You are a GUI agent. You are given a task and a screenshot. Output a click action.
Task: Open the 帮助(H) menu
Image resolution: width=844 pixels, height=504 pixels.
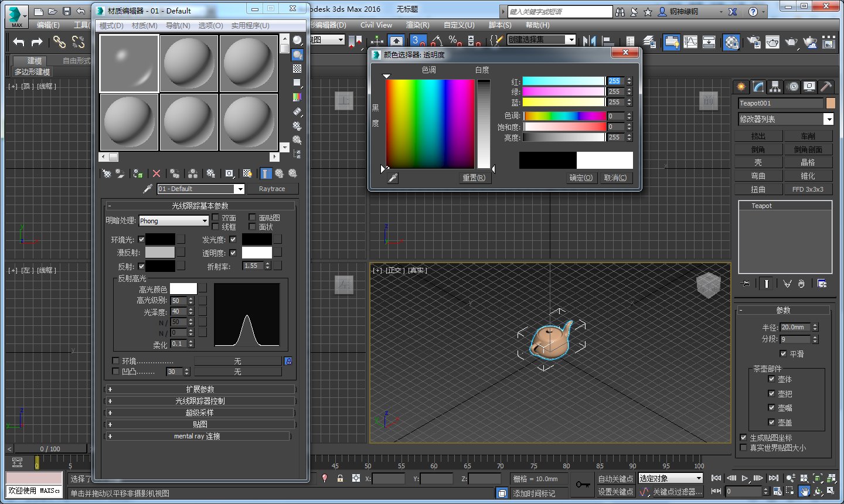point(537,25)
